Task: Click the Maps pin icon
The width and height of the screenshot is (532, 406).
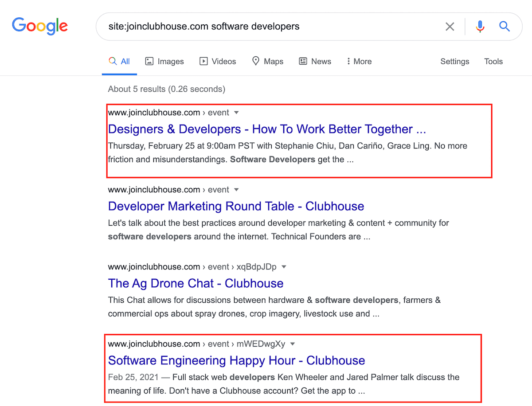Action: tap(256, 61)
